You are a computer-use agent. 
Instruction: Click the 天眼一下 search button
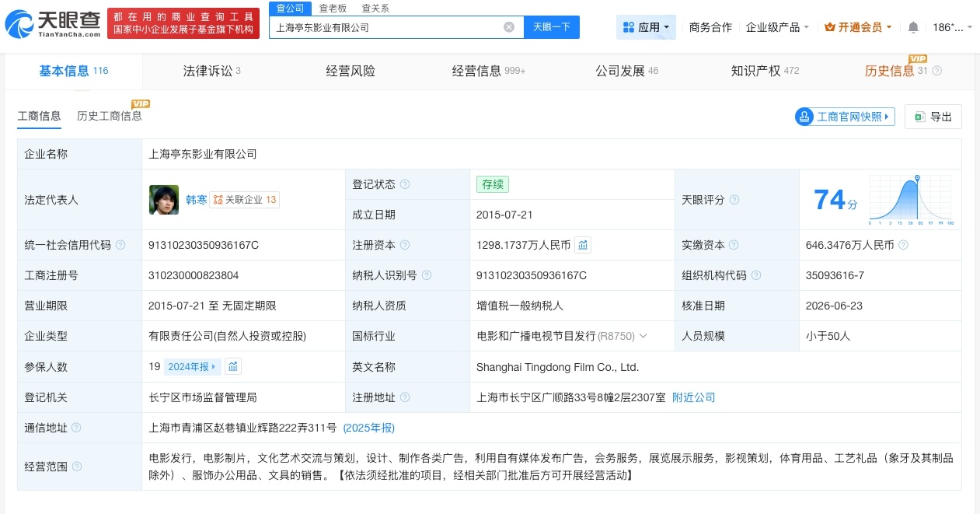click(552, 27)
